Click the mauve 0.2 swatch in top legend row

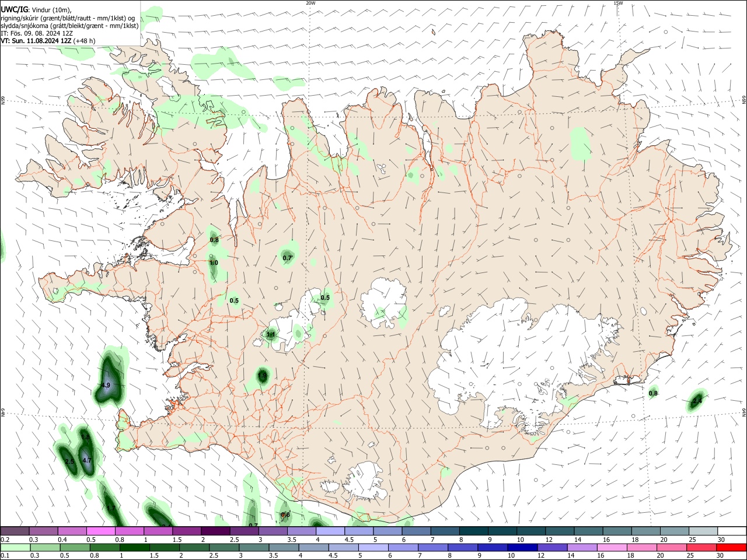[x=15, y=531]
